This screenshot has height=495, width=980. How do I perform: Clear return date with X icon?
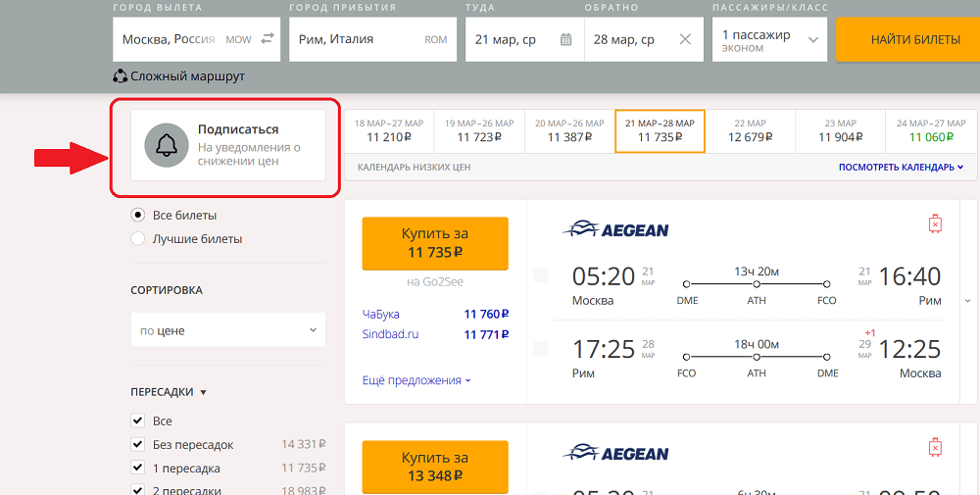[685, 39]
